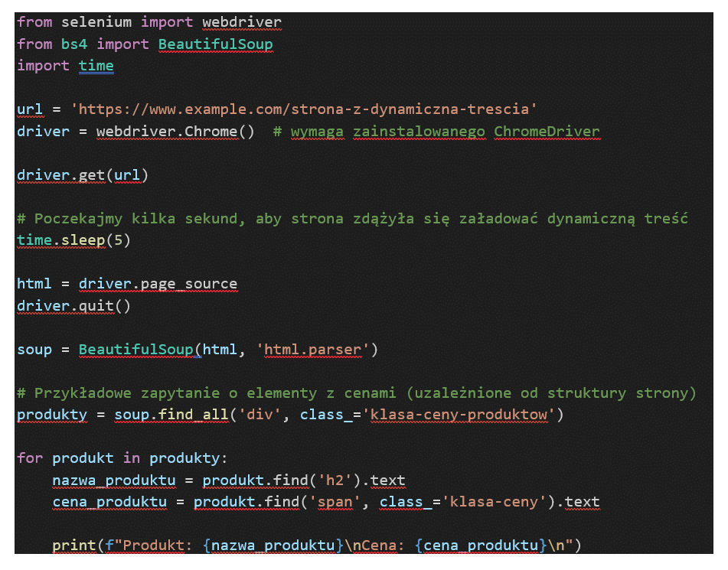
Task: Click the word 'selenium' in first import line
Action: 96,22
